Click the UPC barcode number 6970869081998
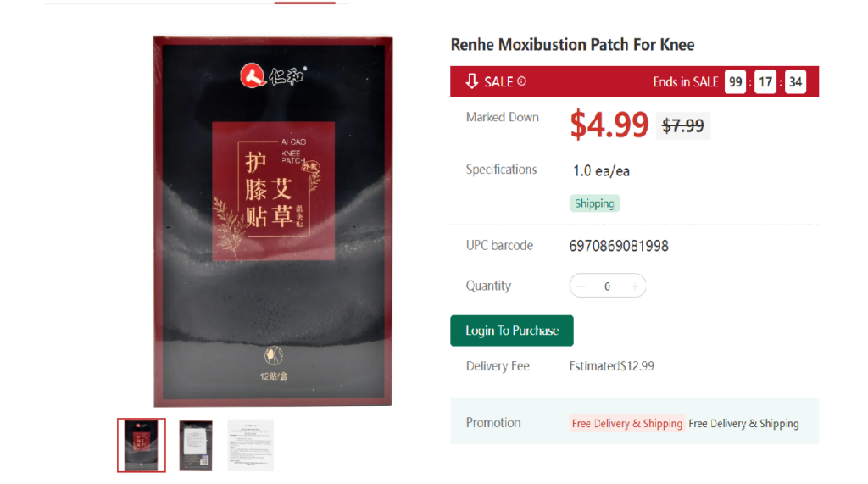The height and width of the screenshot is (484, 868). pos(619,246)
